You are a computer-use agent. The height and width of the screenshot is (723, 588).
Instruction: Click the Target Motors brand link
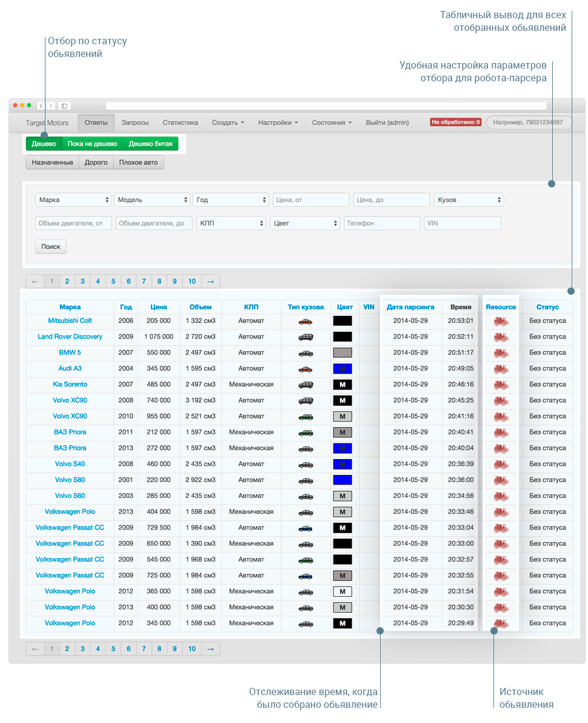tap(47, 123)
